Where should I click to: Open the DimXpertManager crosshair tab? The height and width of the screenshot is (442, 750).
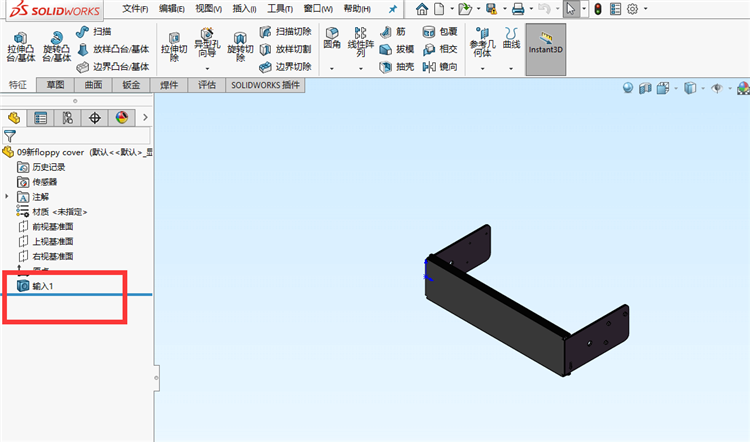pyautogui.click(x=95, y=118)
